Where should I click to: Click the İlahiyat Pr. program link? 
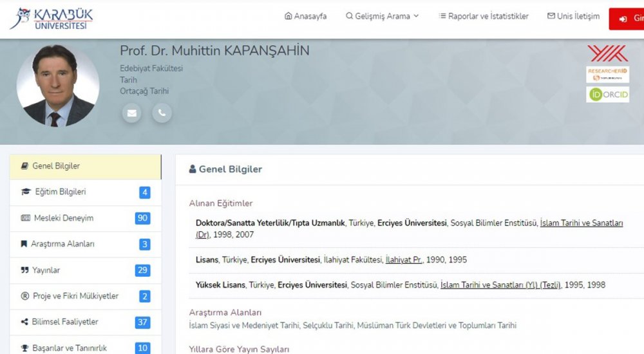click(x=404, y=260)
